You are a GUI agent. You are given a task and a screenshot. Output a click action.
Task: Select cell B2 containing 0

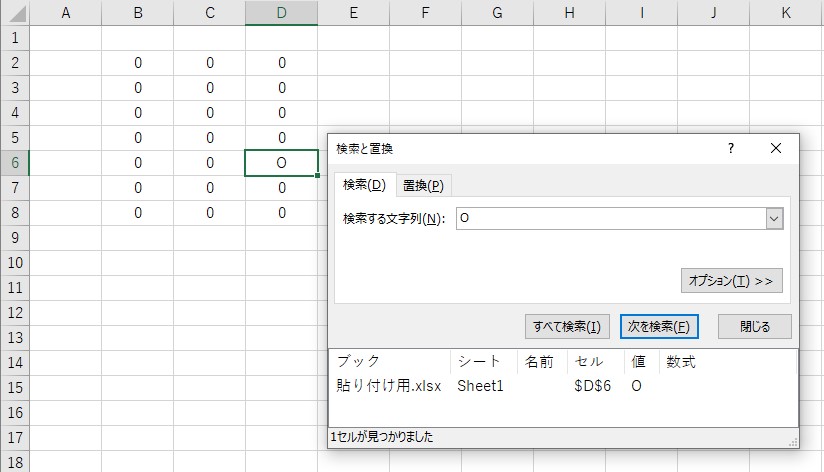coord(138,63)
